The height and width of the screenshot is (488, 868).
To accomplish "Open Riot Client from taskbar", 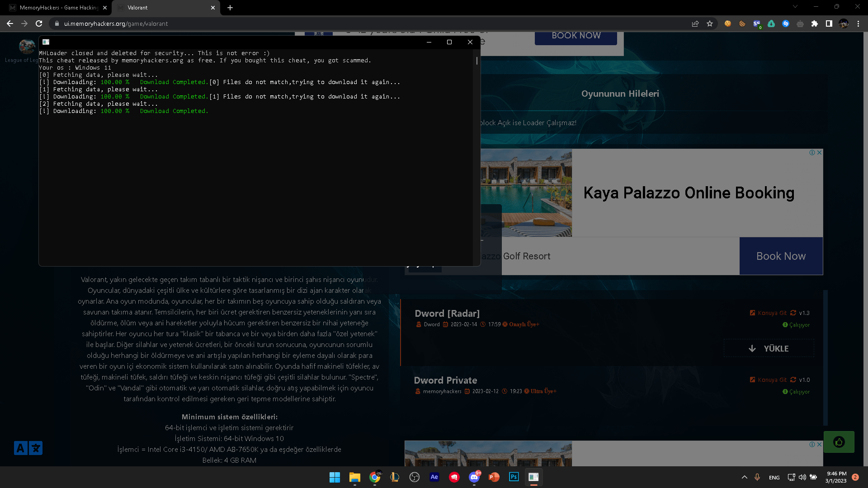I will pos(454,477).
